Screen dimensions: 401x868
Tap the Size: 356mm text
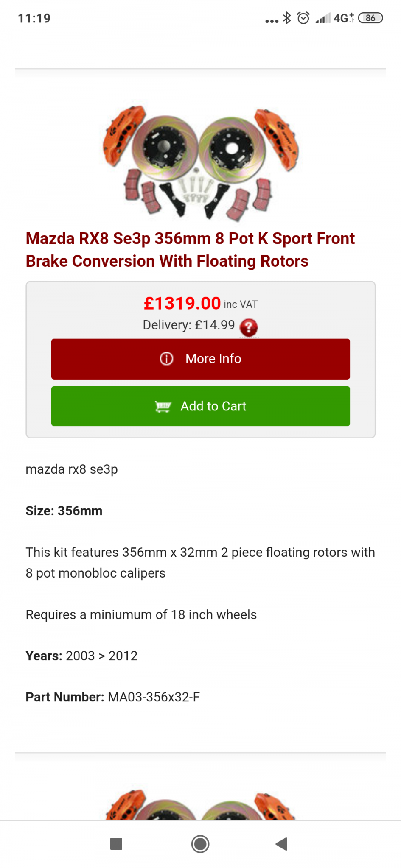pos(64,511)
